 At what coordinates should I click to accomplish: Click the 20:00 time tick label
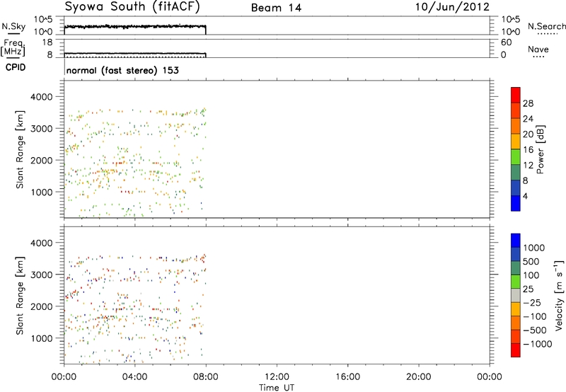[x=419, y=377]
